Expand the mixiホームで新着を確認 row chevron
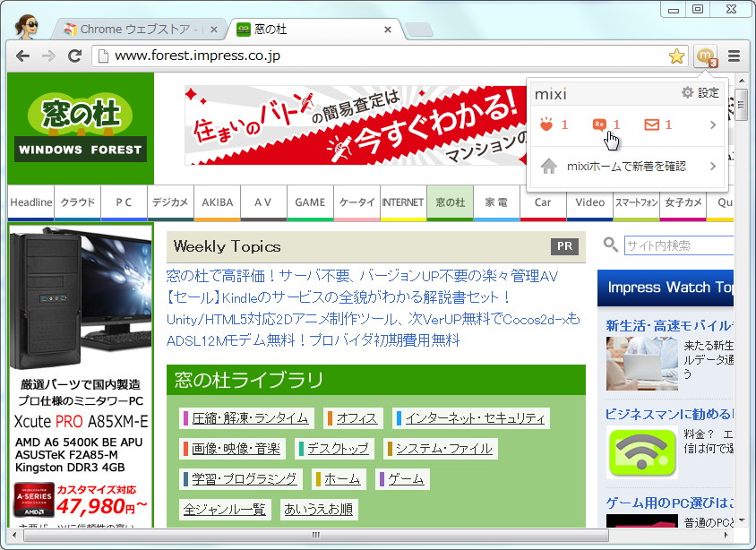 click(x=713, y=165)
